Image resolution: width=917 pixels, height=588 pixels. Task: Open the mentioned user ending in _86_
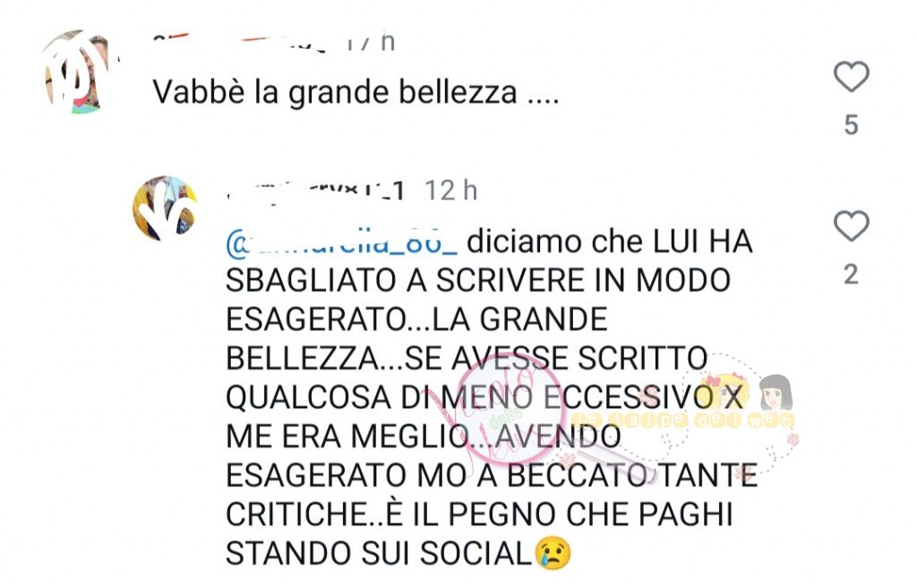coord(341,242)
